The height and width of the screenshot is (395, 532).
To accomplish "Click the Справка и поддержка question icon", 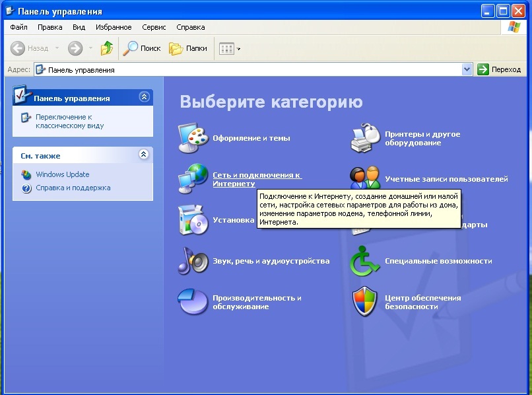I will point(26,188).
